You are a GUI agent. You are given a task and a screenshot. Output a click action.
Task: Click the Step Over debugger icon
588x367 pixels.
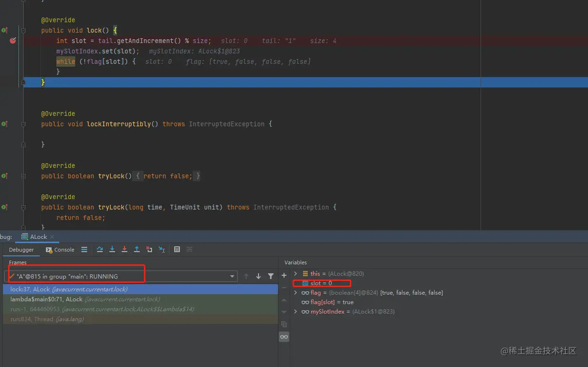coord(100,249)
